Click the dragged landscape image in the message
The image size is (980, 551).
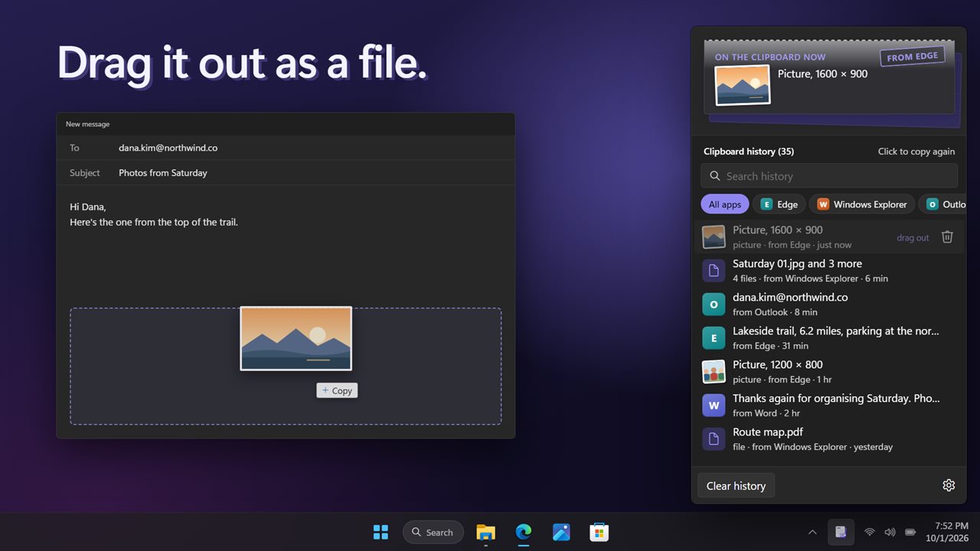[x=296, y=338]
